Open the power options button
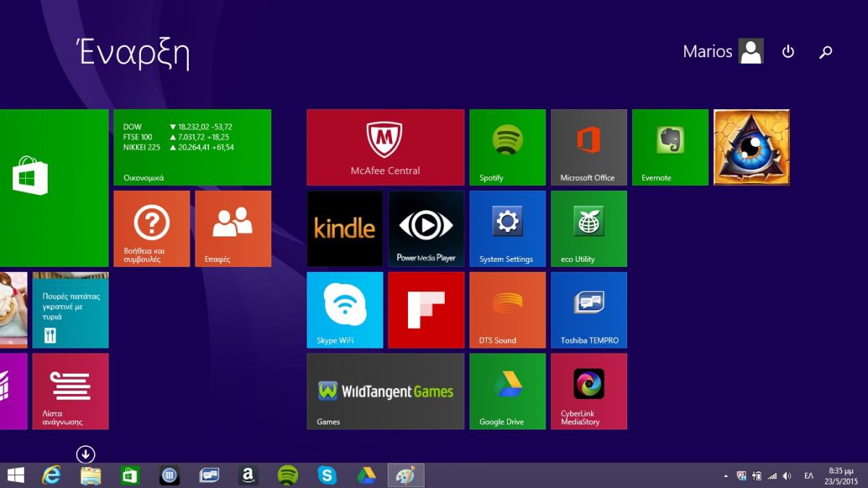The height and width of the screenshot is (488, 868). 788,51
